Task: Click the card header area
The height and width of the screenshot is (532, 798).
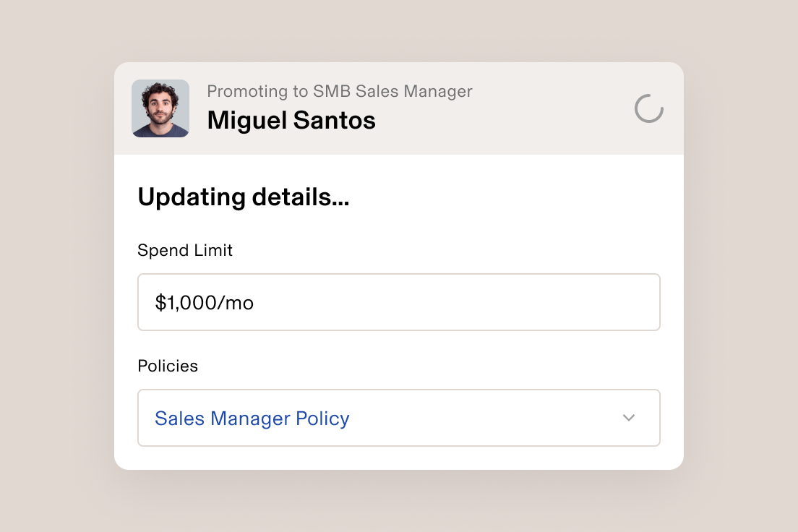Action: [x=399, y=108]
